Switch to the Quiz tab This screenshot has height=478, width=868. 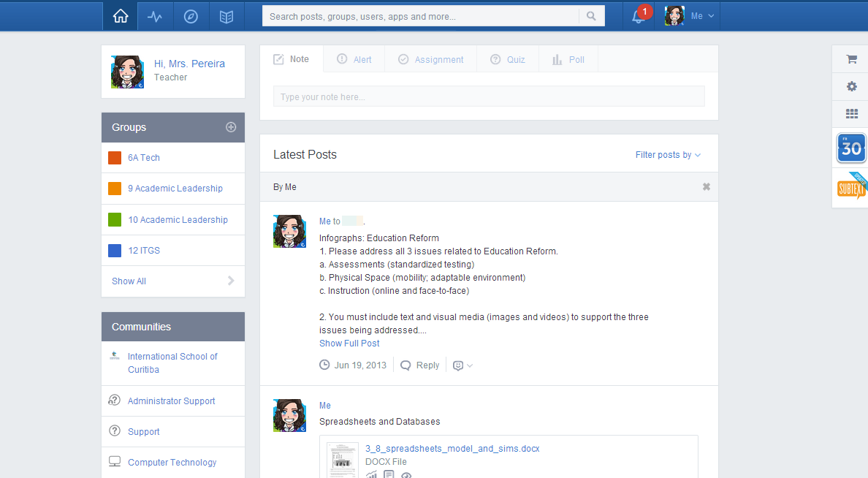point(507,60)
